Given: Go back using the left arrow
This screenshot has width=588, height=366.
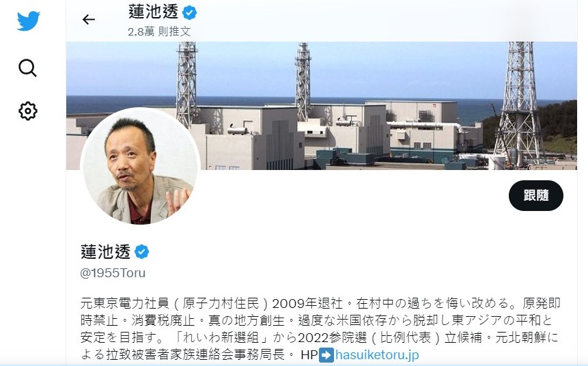Looking at the screenshot, I should coord(89,20).
